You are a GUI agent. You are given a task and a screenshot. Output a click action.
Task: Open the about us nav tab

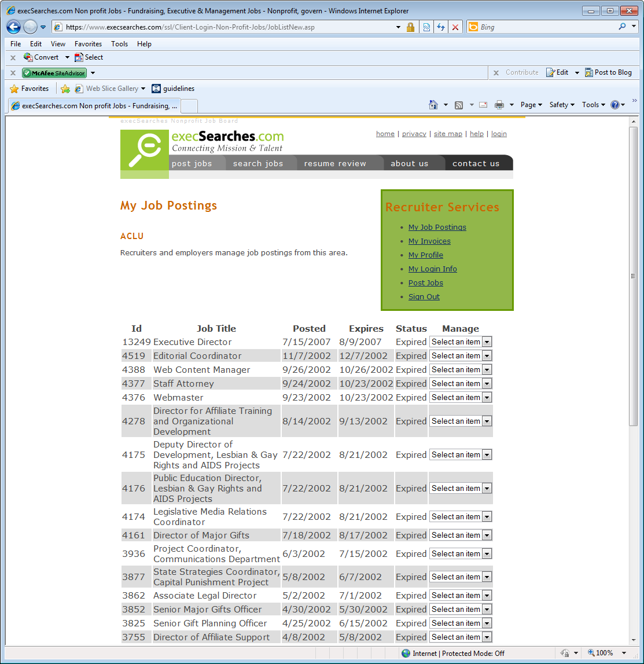[x=410, y=163]
